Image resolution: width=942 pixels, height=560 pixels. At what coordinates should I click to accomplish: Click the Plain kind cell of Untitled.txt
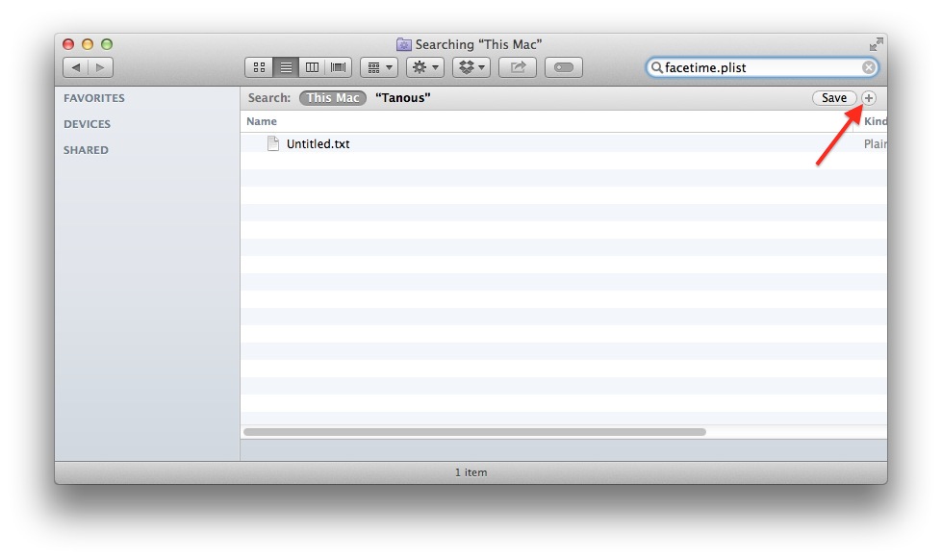(x=875, y=143)
